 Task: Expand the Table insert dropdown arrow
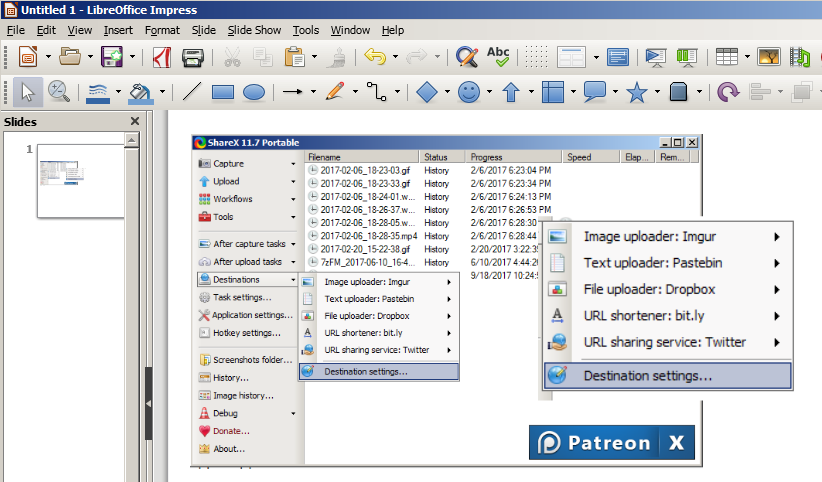coord(747,57)
